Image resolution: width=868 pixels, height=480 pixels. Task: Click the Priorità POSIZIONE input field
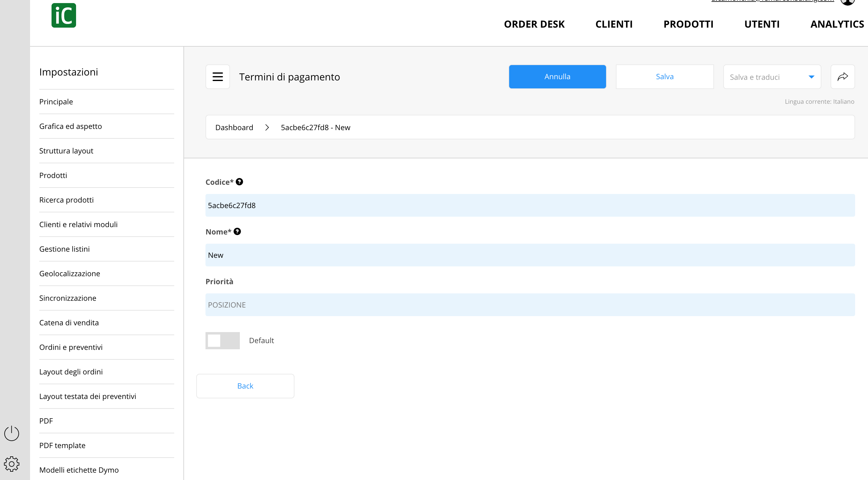(530, 305)
